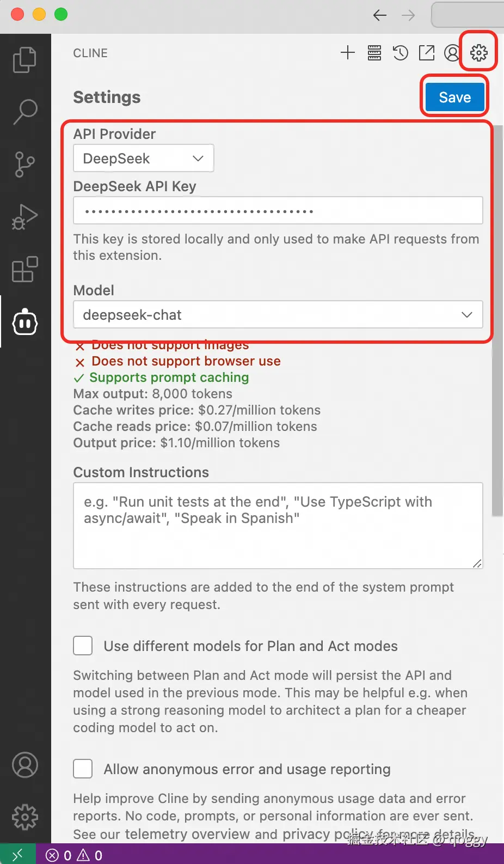504x864 pixels.
Task: Open the Extensions view
Action: pos(24,269)
